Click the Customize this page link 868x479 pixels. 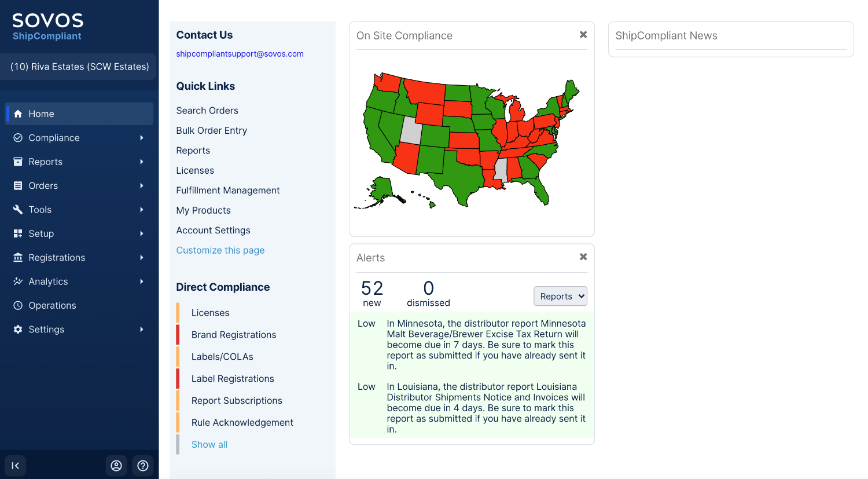click(220, 250)
